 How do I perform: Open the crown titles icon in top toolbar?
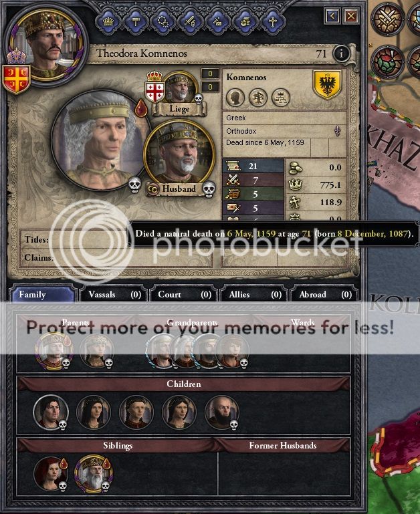108,21
